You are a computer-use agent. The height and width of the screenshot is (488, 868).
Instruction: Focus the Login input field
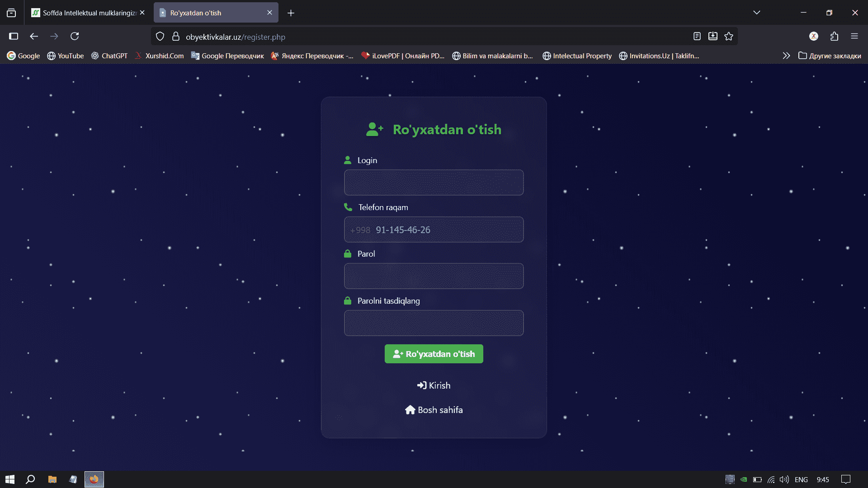[434, 183]
